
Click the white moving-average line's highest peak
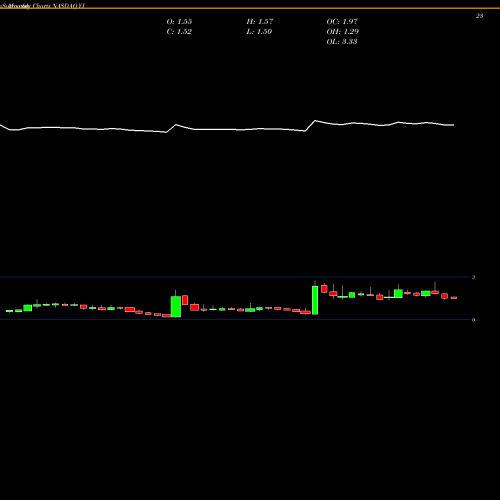315,121
